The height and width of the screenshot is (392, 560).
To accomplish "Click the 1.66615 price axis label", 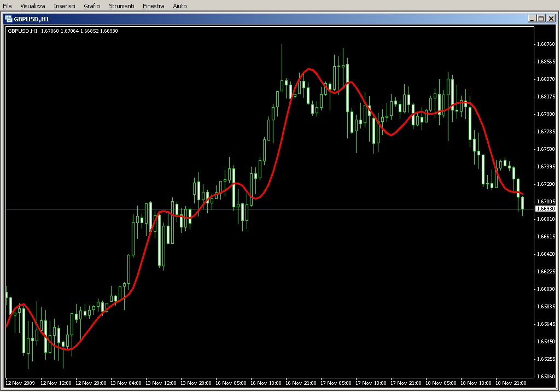I will [546, 236].
